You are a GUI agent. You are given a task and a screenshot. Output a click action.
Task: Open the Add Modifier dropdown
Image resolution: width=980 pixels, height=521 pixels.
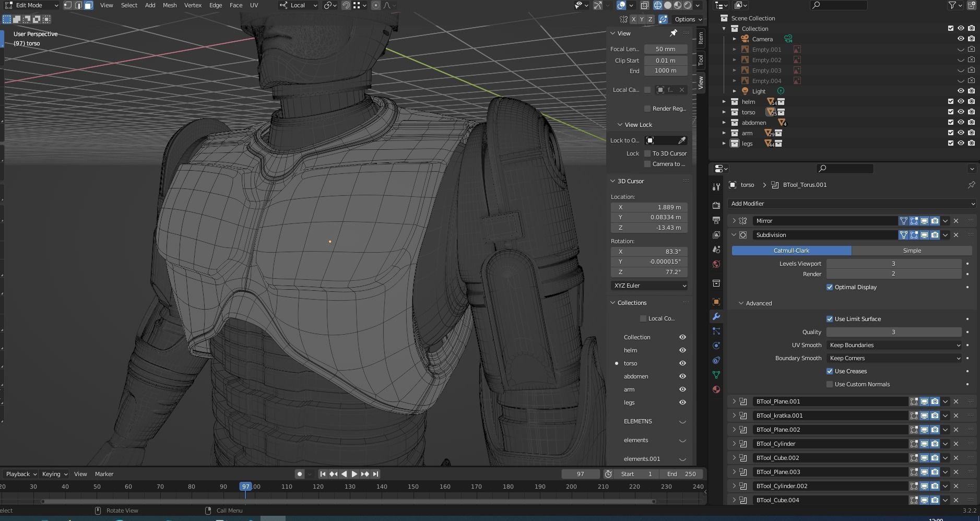click(852, 204)
